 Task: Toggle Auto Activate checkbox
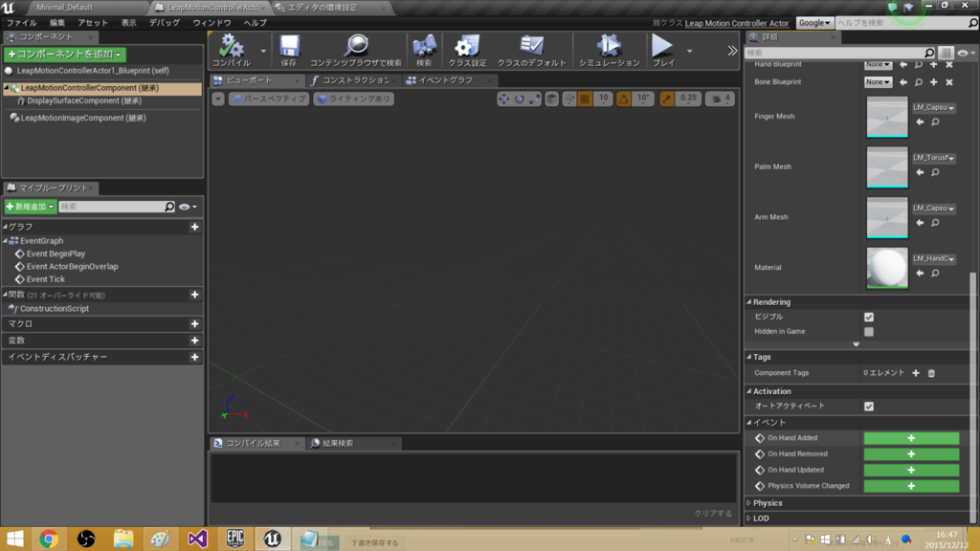point(869,406)
